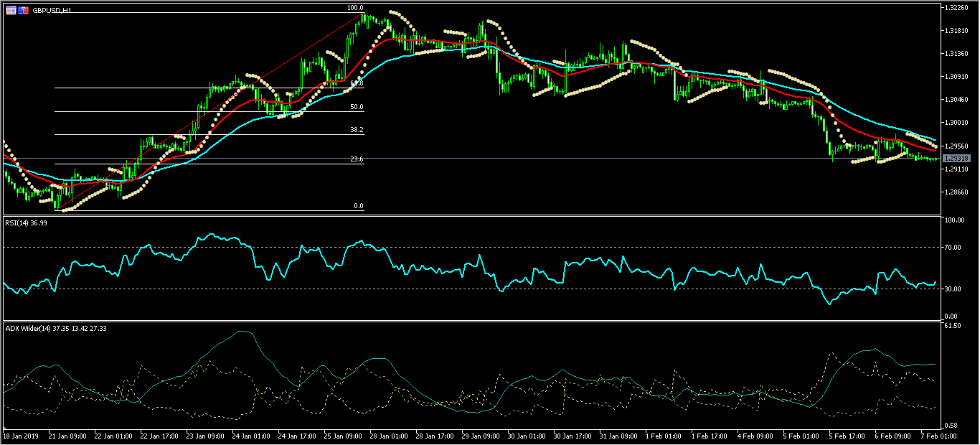Click the 24 Jan 17:00 time label
This screenshot has width=980, height=445.
(298, 436)
